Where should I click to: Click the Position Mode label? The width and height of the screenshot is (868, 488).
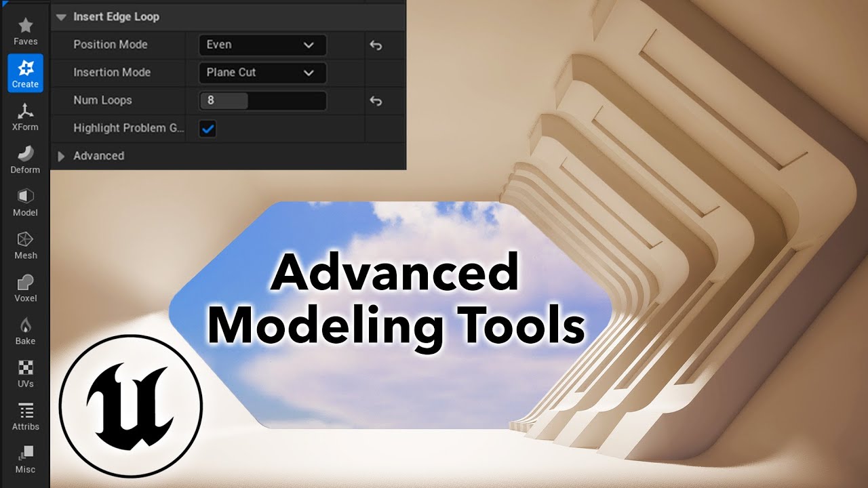point(111,45)
